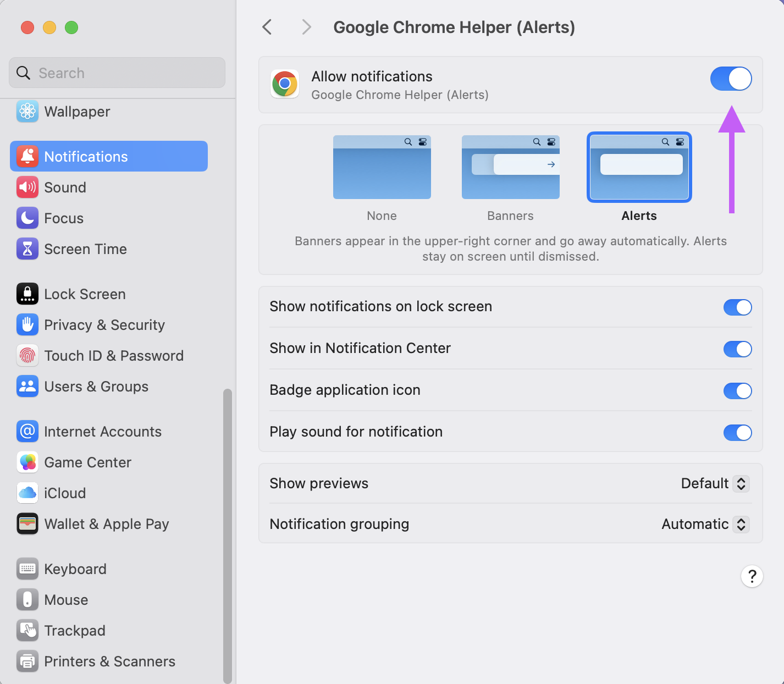Open Trackpad settings pane

(x=109, y=630)
